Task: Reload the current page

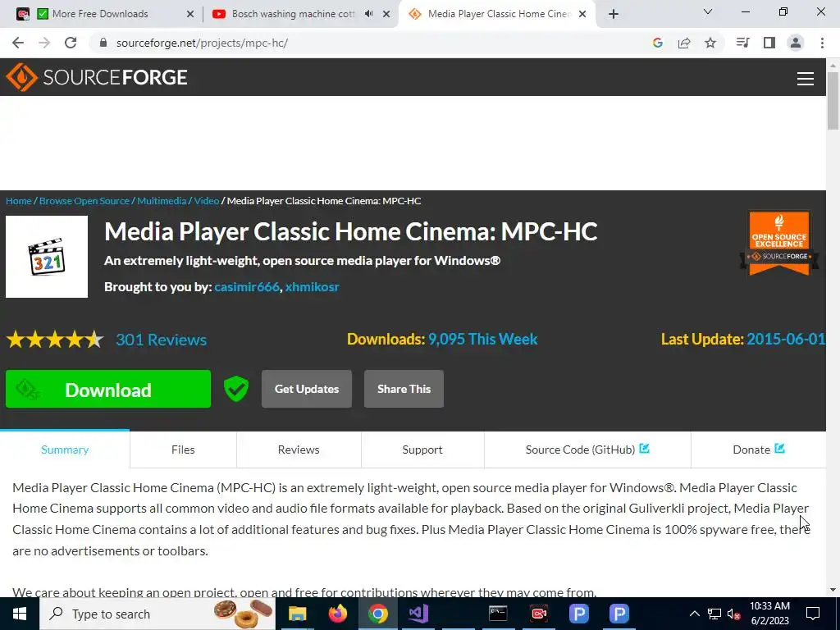Action: (x=71, y=43)
